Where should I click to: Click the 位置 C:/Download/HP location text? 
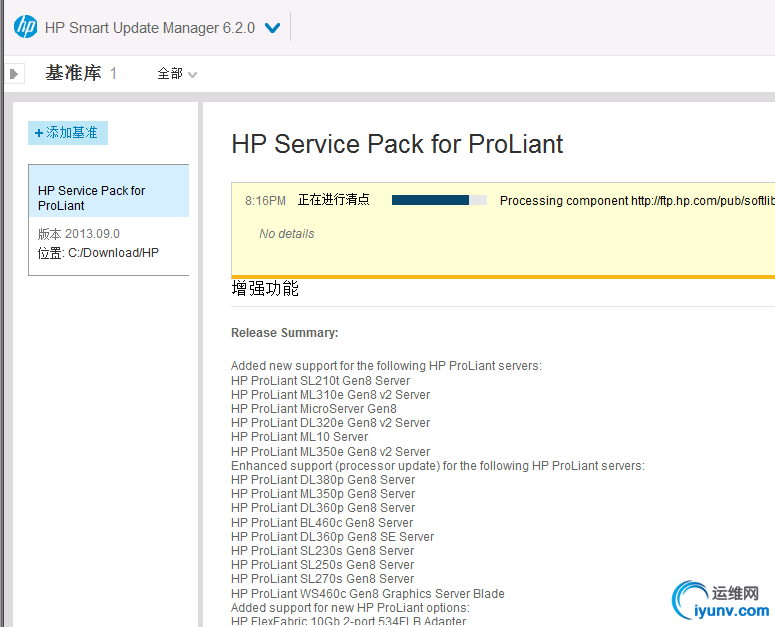point(98,253)
